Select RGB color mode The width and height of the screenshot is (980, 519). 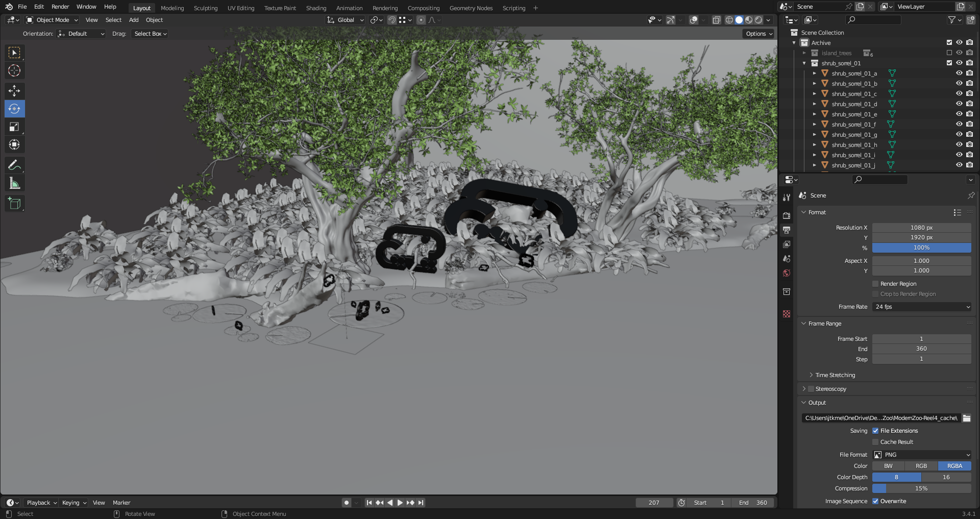coord(921,466)
